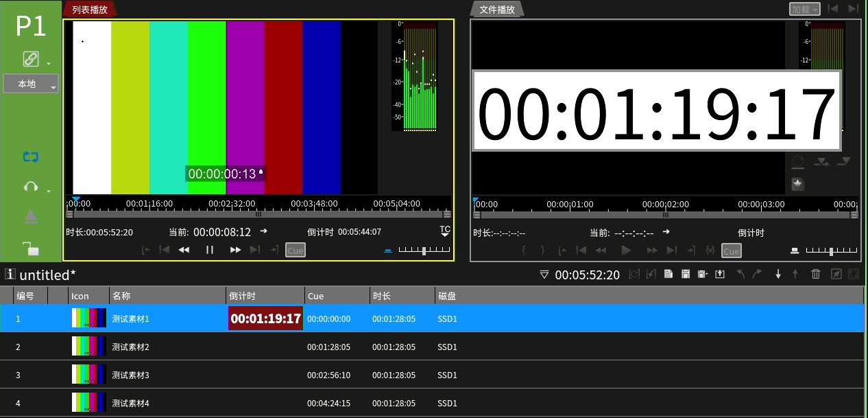Click list player timeline ruler at 00:02:32:00
The height and width of the screenshot is (418, 868).
(x=232, y=204)
